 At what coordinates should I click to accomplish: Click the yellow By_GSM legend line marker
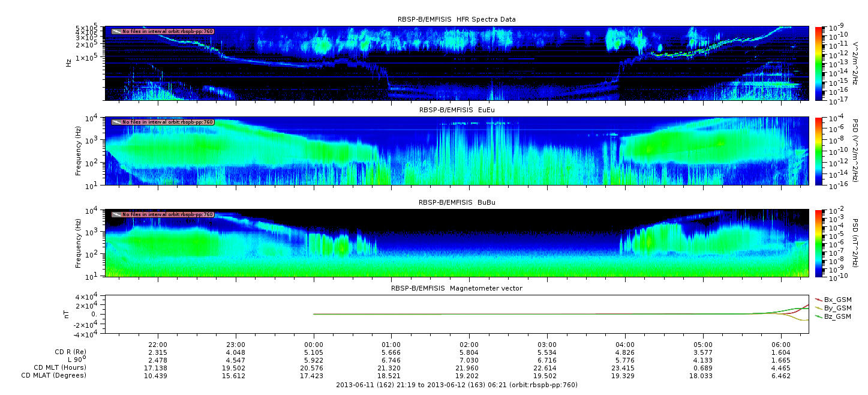pos(819,307)
